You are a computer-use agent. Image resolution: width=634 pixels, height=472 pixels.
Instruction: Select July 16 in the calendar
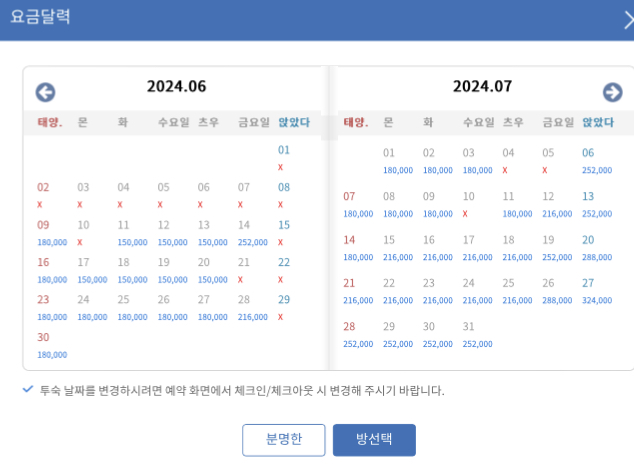point(437,248)
